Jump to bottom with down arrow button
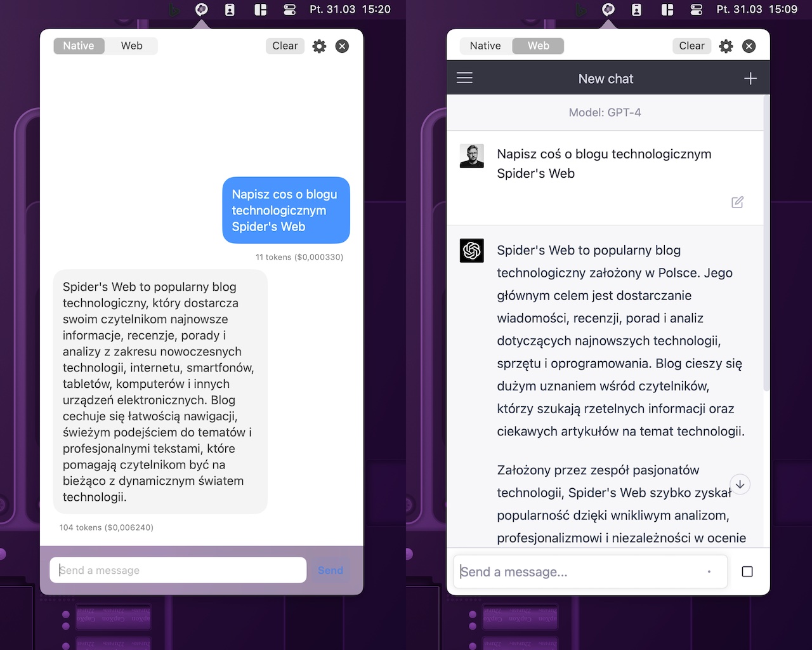The image size is (812, 650). [x=740, y=484]
